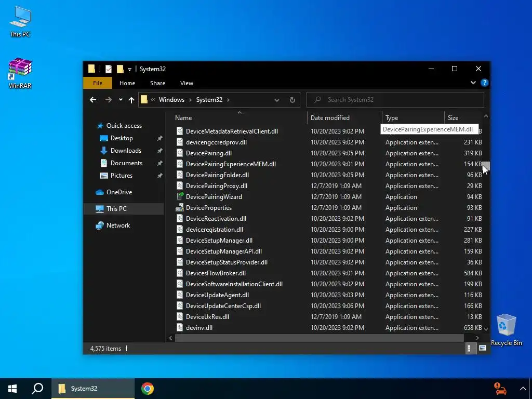
Task: Select DeviceReactivation.dll file
Action: [x=216, y=219]
